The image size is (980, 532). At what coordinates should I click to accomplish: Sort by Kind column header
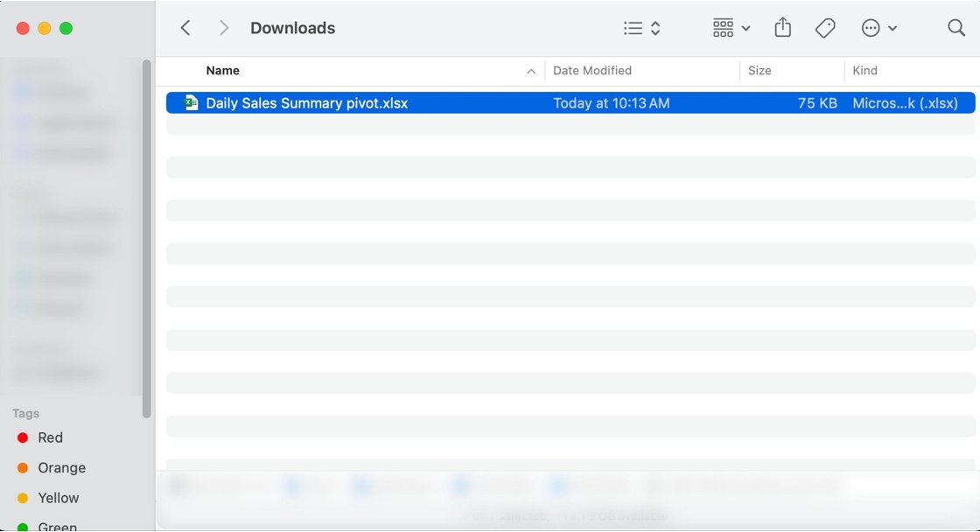click(864, 71)
